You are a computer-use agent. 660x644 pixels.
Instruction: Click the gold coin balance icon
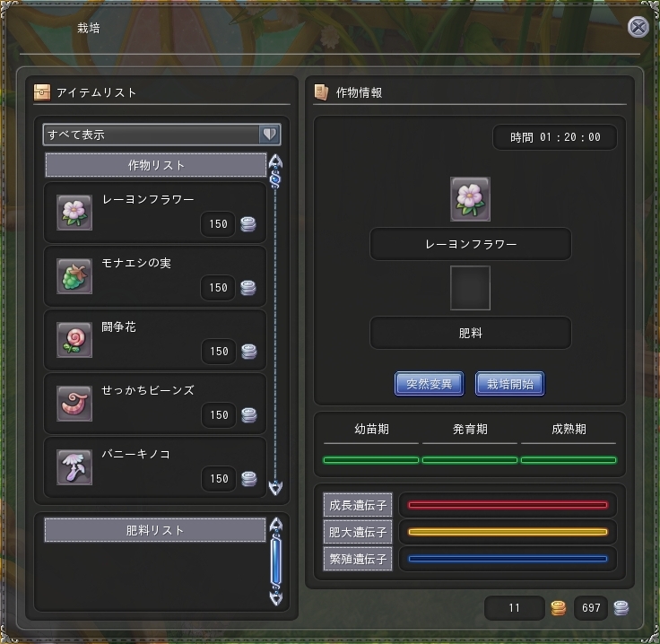point(558,608)
